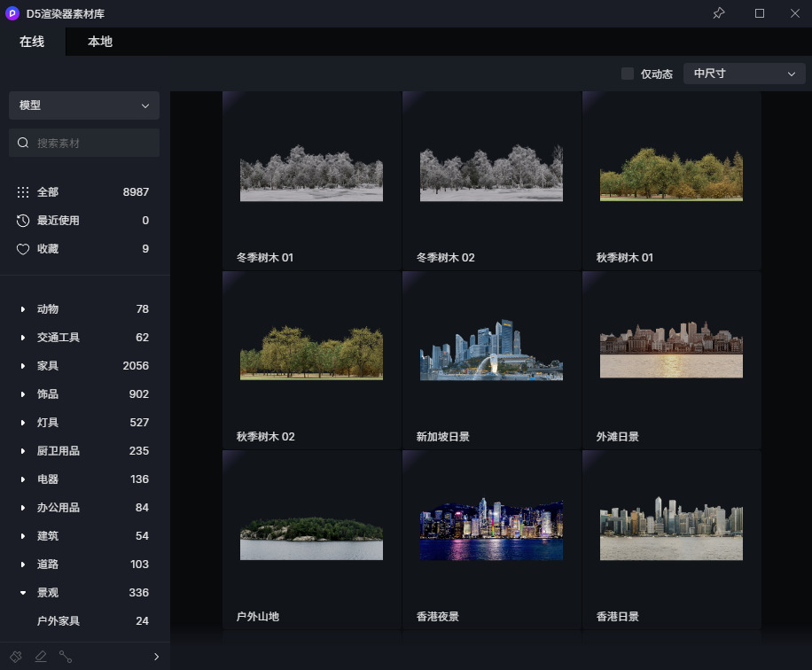Show 全部 assets via grid icon
Screen dimensions: 812x670
coord(23,192)
